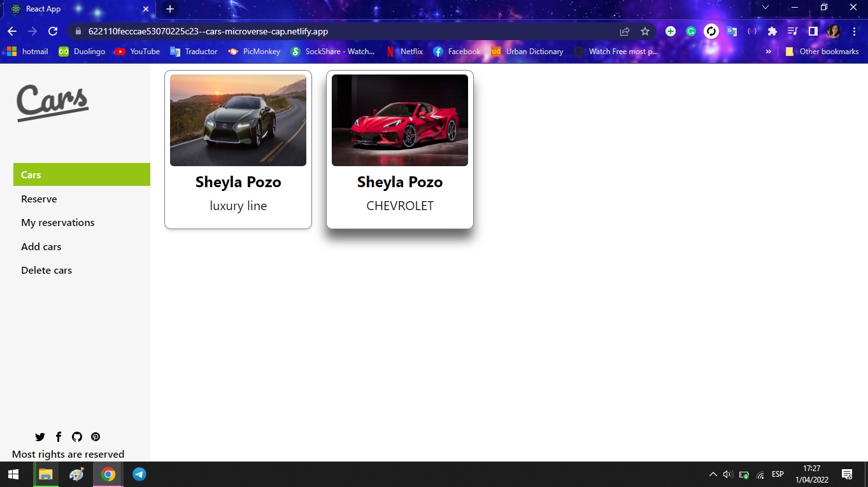
Task: Open the Other bookmarks folder
Action: click(x=822, y=52)
